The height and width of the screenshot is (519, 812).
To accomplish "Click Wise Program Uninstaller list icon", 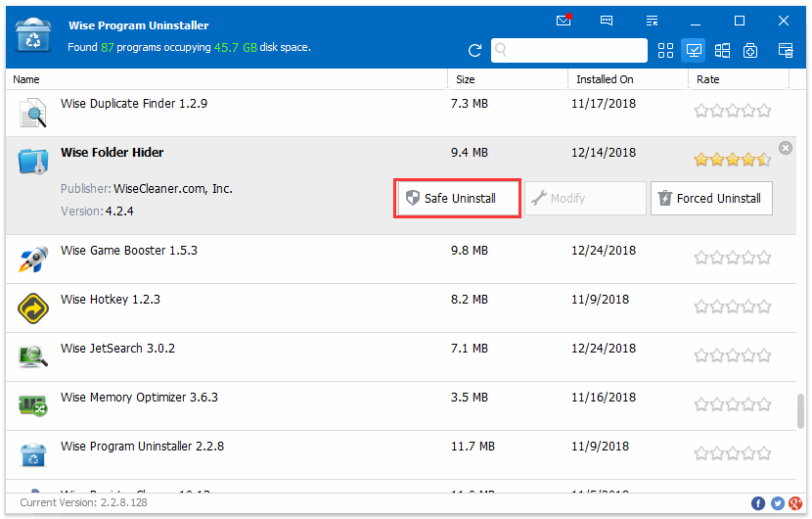I will click(x=33, y=454).
